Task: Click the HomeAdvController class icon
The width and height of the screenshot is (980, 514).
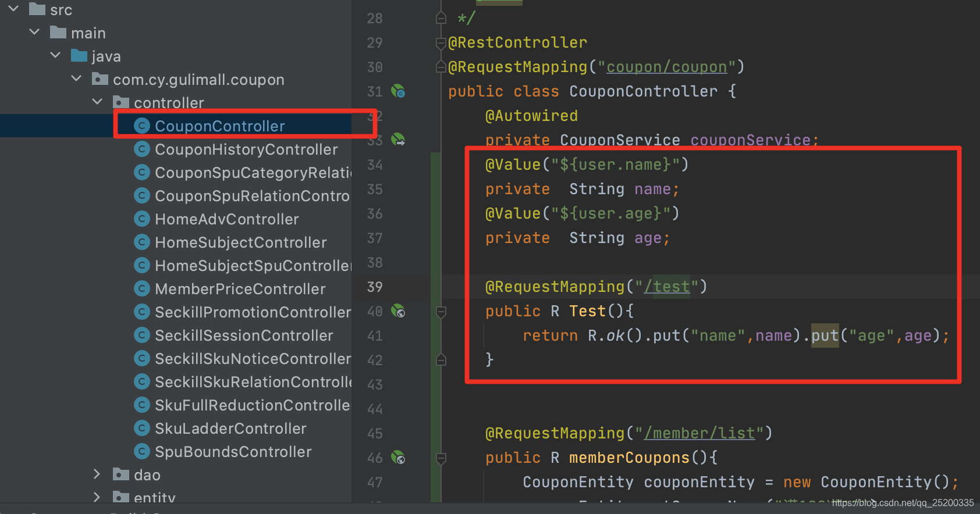Action: coord(142,219)
